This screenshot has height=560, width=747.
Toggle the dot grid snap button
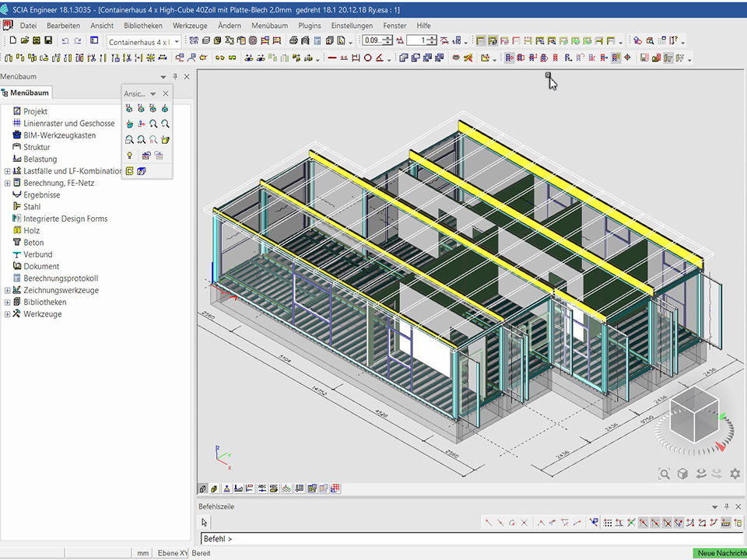pyautogui.click(x=608, y=523)
